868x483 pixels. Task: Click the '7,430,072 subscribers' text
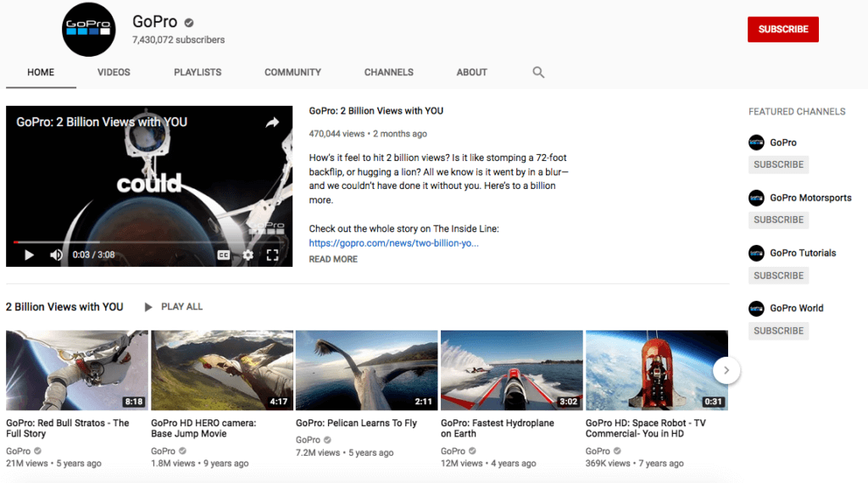[178, 41]
